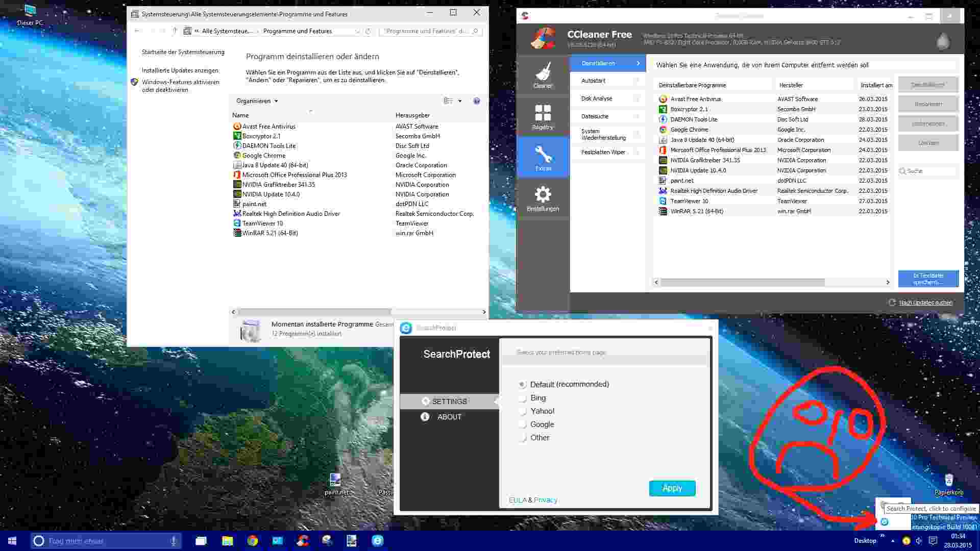
Task: Open System Wiederherstellung in CCleaner
Action: (x=607, y=134)
